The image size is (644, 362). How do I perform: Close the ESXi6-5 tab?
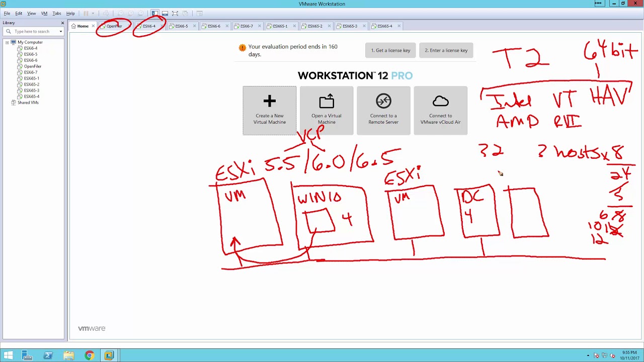194,26
